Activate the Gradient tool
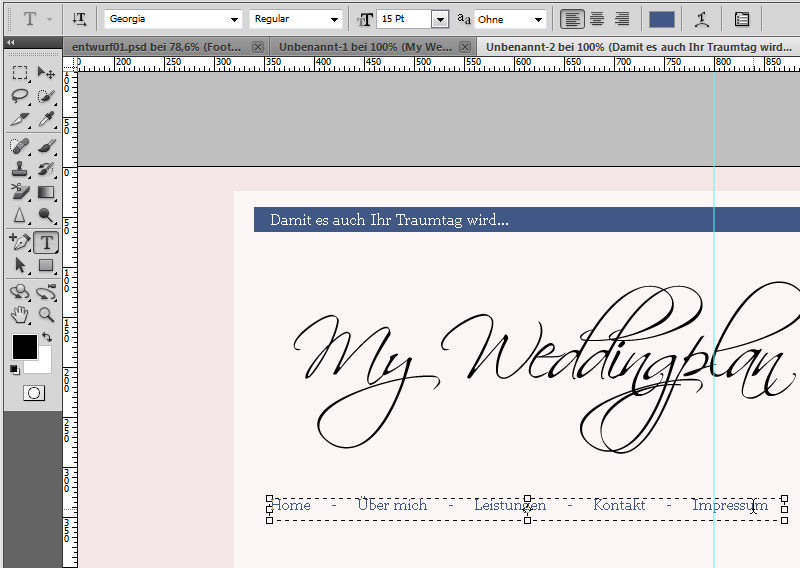 pos(46,193)
